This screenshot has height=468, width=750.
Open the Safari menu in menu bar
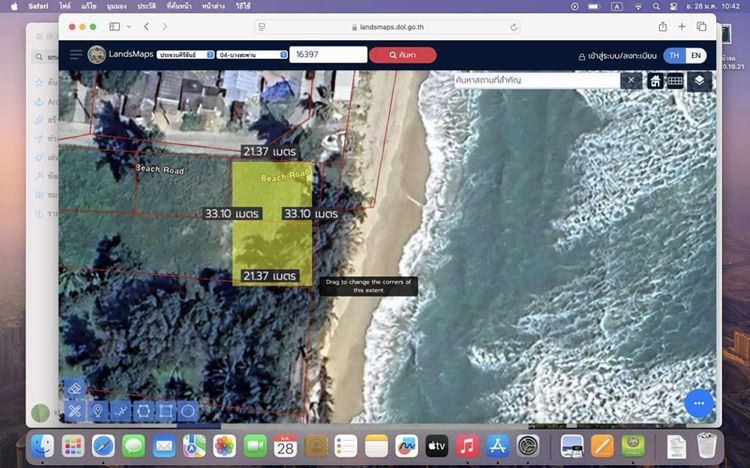(x=38, y=6)
